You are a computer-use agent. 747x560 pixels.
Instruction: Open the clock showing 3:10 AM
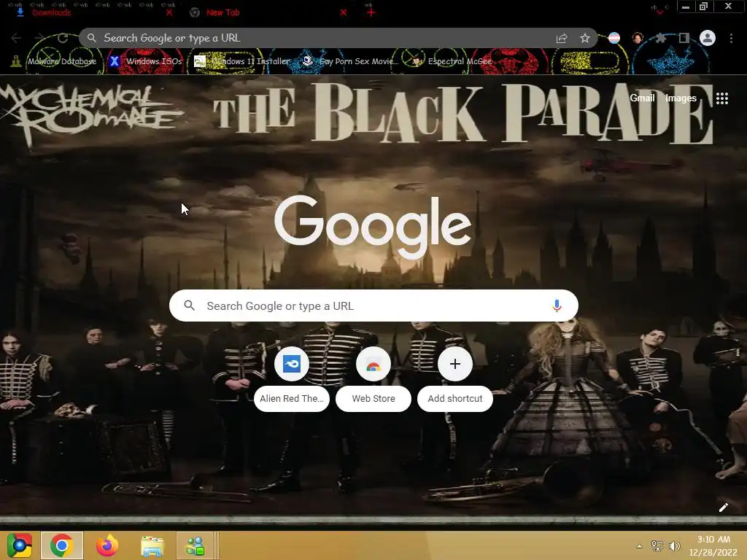713,545
